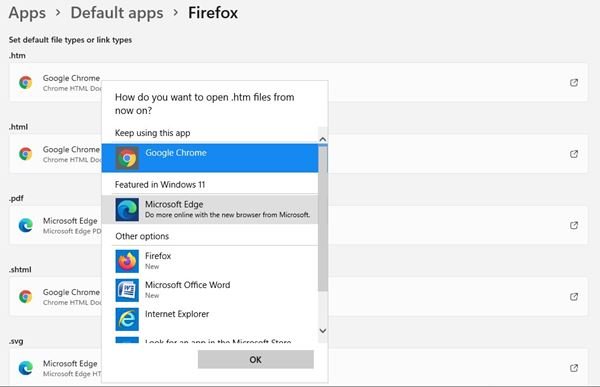Click the Edge icon in the .svg row
600x387 pixels.
click(26, 368)
